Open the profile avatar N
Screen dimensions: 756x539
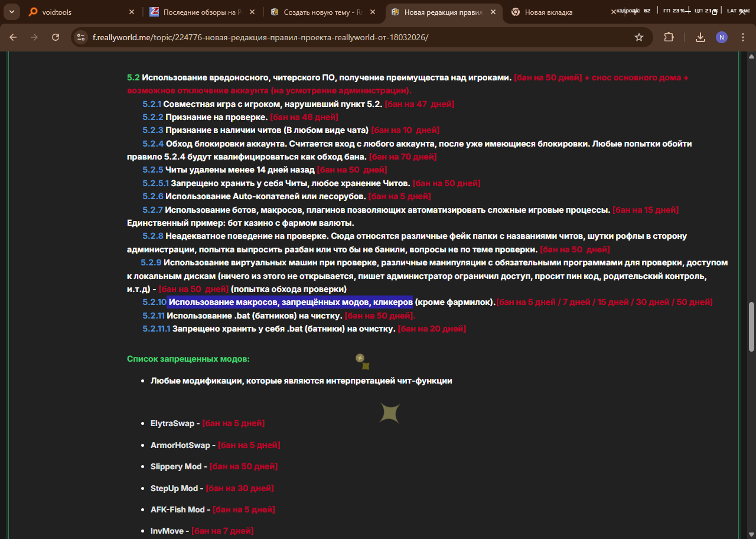[721, 37]
